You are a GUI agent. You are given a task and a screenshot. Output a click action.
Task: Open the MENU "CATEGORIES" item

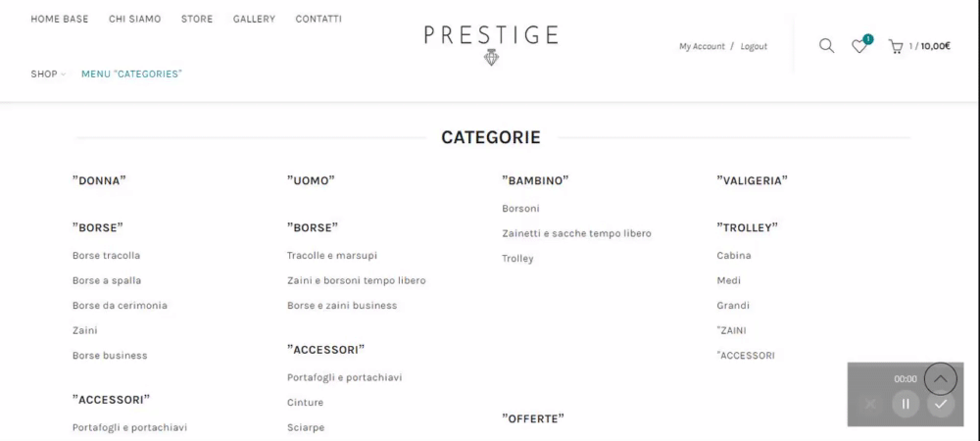coord(131,74)
